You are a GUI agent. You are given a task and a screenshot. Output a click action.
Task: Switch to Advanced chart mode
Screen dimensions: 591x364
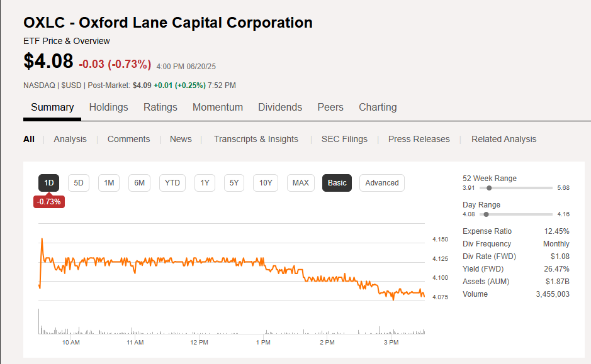pyautogui.click(x=382, y=183)
